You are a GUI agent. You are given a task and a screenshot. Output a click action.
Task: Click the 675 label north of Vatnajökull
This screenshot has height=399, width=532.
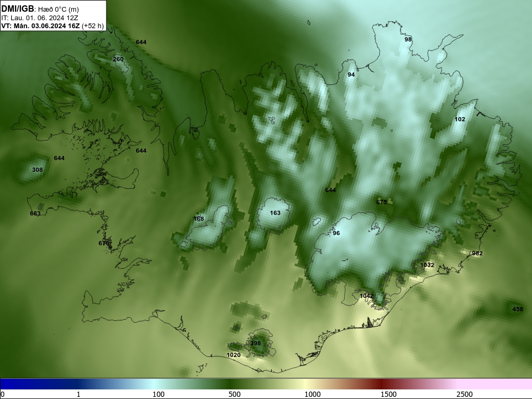pyautogui.click(x=381, y=202)
